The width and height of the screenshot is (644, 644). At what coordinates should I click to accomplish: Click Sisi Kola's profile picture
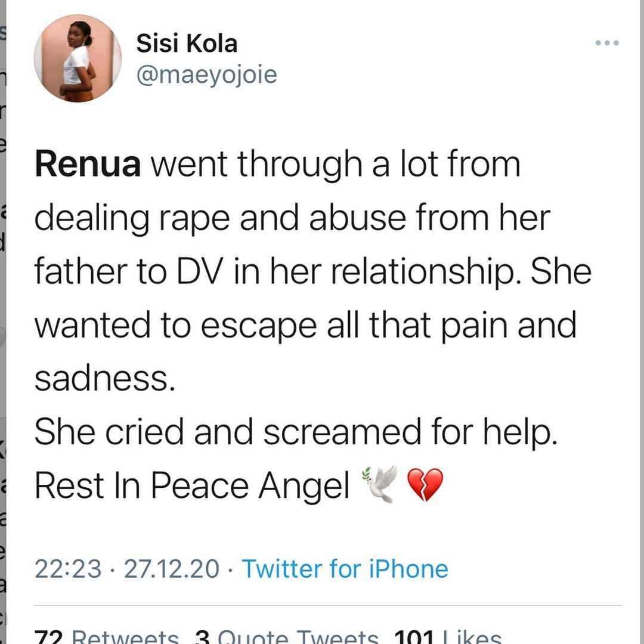pyautogui.click(x=78, y=58)
